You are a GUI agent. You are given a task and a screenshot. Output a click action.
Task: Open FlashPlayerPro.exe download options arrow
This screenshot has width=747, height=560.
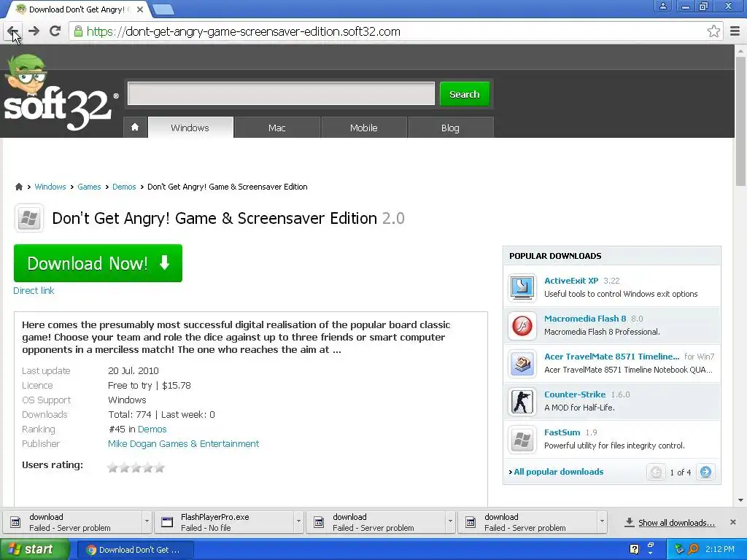pyautogui.click(x=298, y=521)
